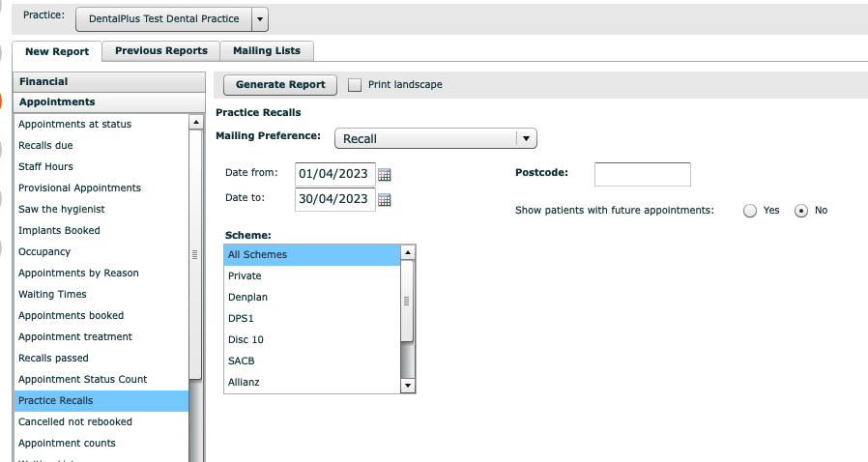Open calendar picker for Date from
The height and width of the screenshot is (462, 868).
[384, 175]
